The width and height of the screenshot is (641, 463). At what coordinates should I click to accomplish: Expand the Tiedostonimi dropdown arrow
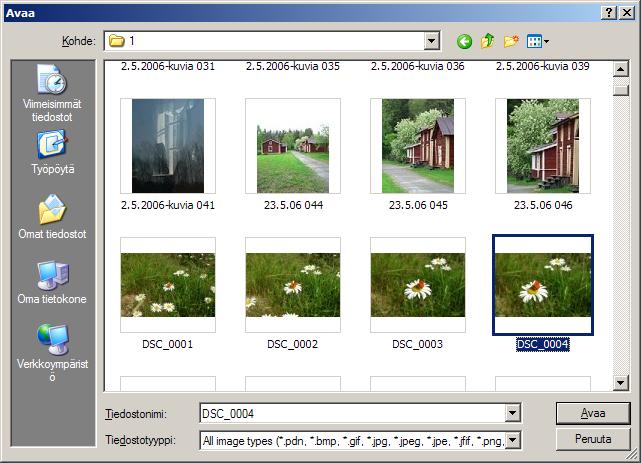click(x=512, y=413)
